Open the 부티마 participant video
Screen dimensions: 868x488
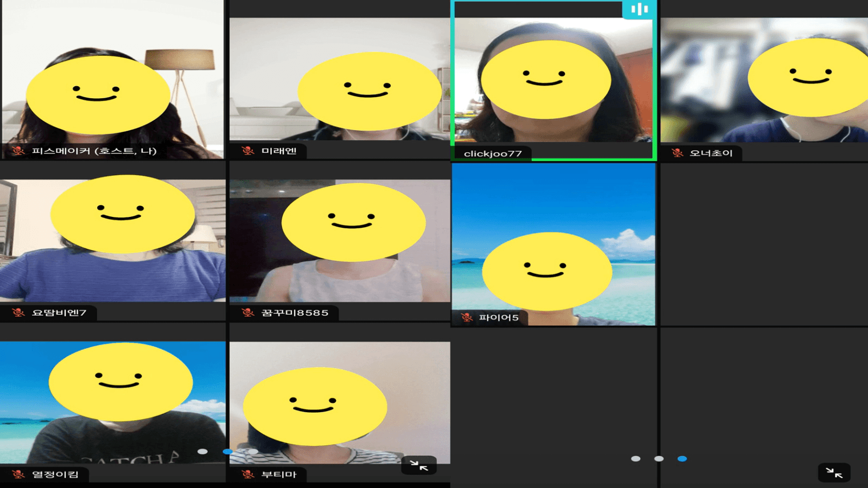point(339,402)
